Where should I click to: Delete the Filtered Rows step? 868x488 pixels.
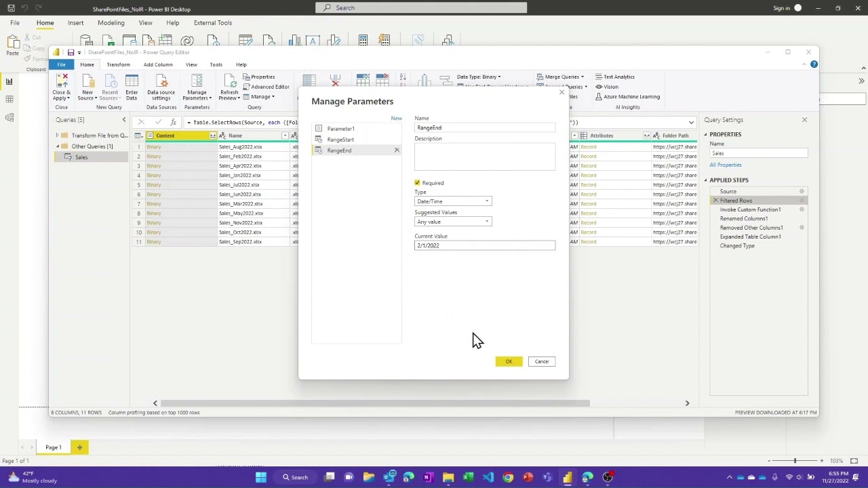[715, 201]
